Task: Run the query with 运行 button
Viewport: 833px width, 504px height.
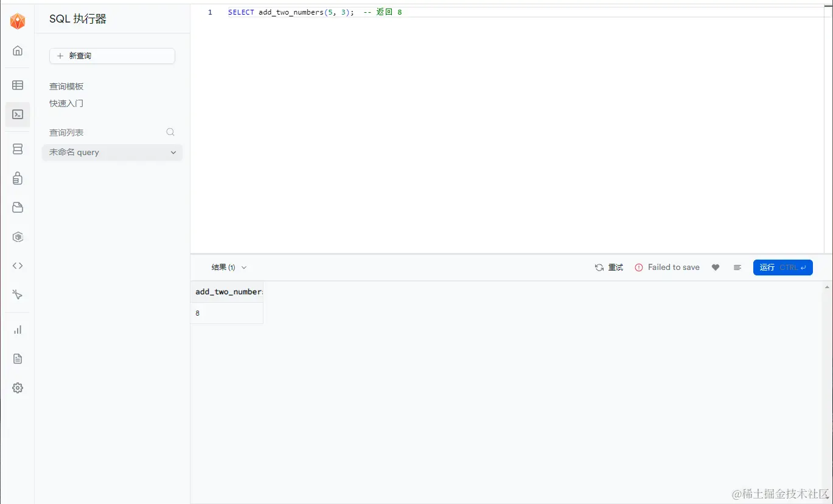Action: point(782,268)
